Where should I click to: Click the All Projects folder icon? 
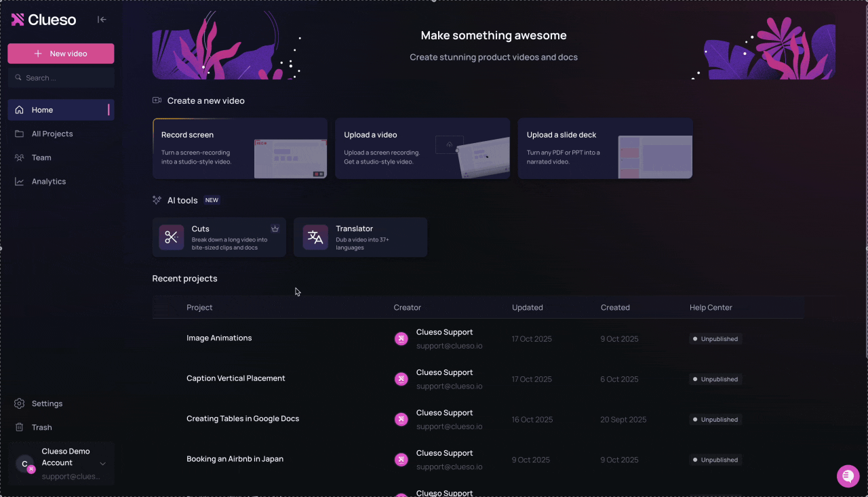pyautogui.click(x=19, y=134)
